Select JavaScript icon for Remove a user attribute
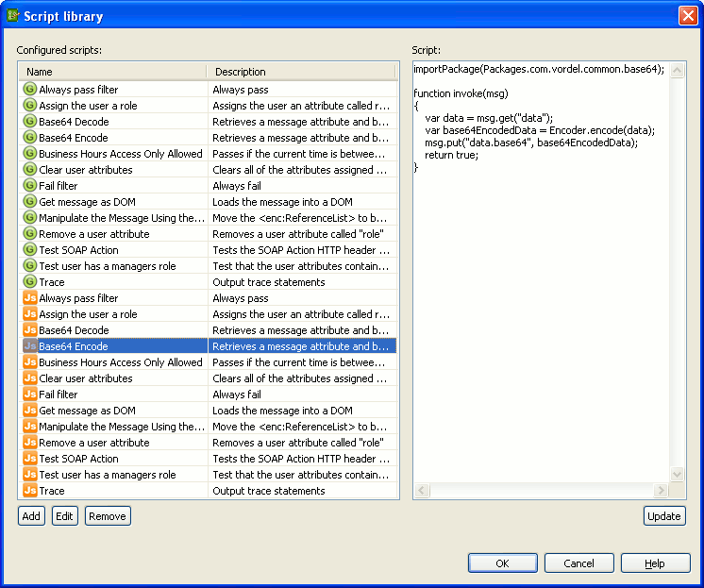This screenshot has height=588, width=704. point(29,443)
